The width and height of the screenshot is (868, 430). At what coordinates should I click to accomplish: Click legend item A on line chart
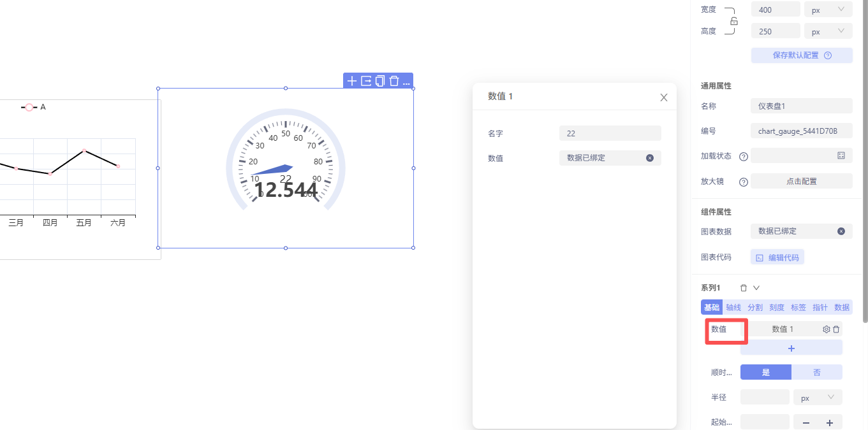(34, 107)
